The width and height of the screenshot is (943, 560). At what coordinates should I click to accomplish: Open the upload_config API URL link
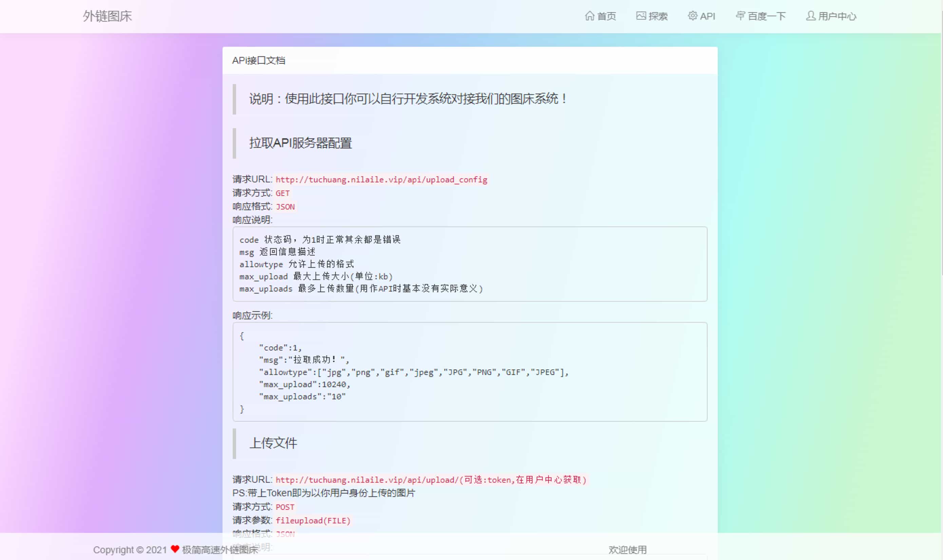click(381, 180)
